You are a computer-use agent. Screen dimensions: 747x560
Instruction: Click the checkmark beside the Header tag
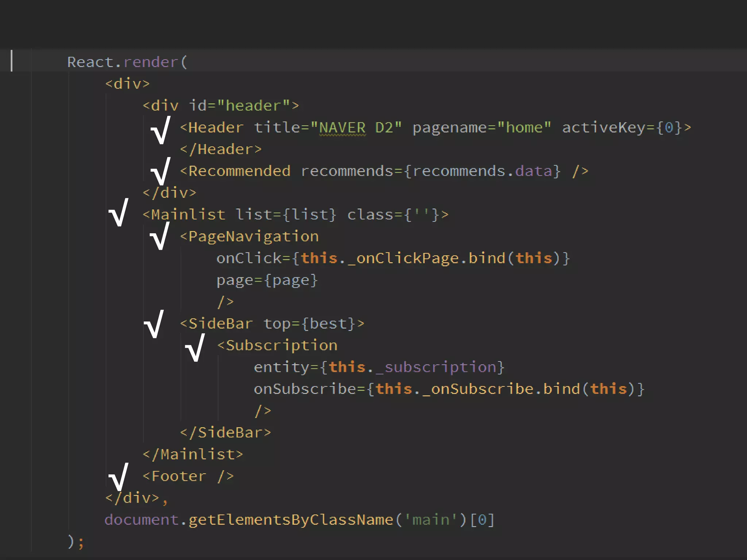click(x=161, y=130)
